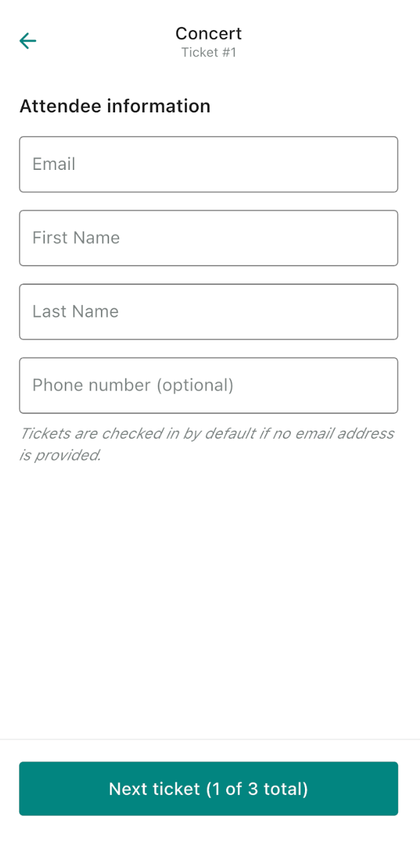
Task: Click the divider line above Next ticket
Action: tap(210, 740)
